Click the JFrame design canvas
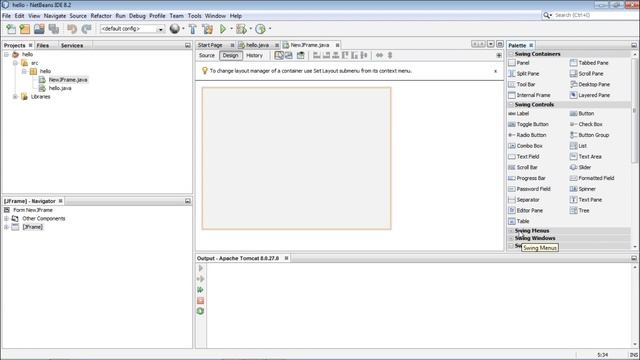This screenshot has width=640, height=360. pyautogui.click(x=296, y=158)
